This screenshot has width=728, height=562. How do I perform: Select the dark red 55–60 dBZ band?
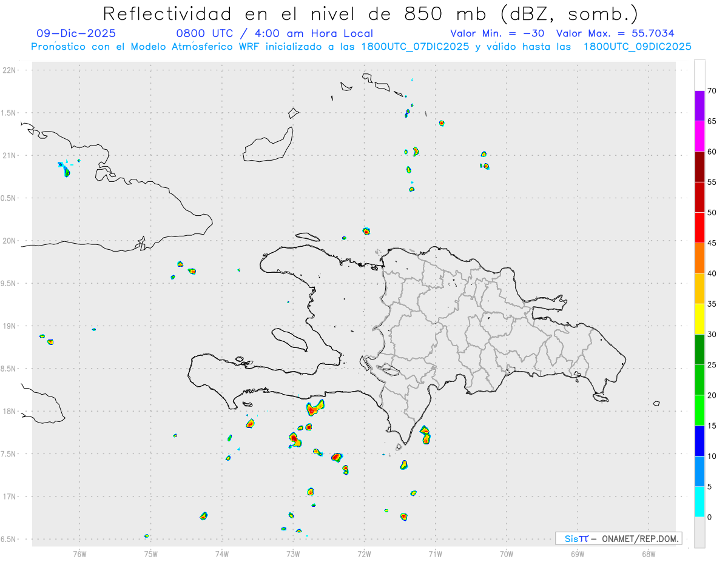tap(699, 167)
